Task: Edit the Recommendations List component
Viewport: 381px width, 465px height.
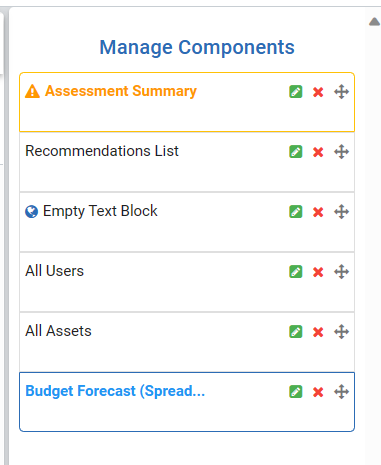Action: pyautogui.click(x=296, y=152)
